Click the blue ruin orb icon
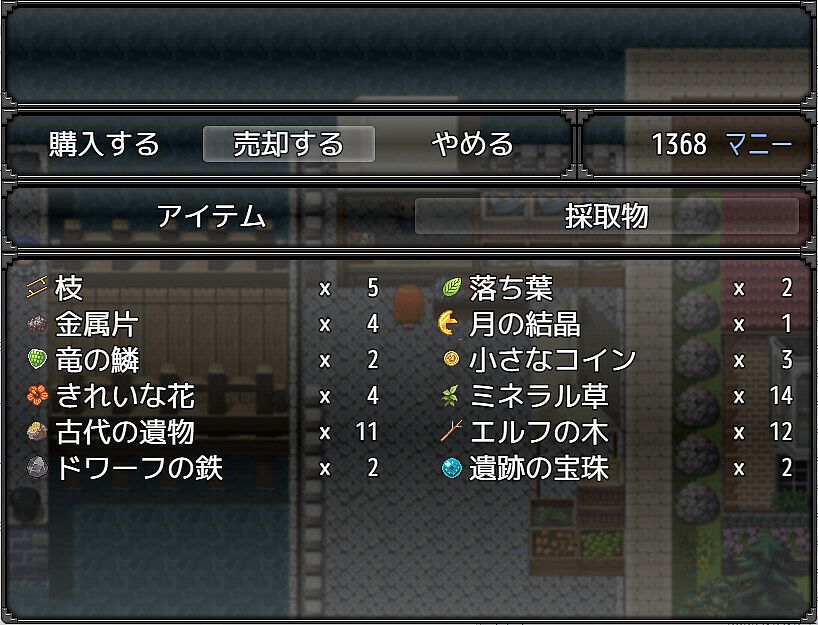Viewport: 818px width, 625px height. (452, 467)
